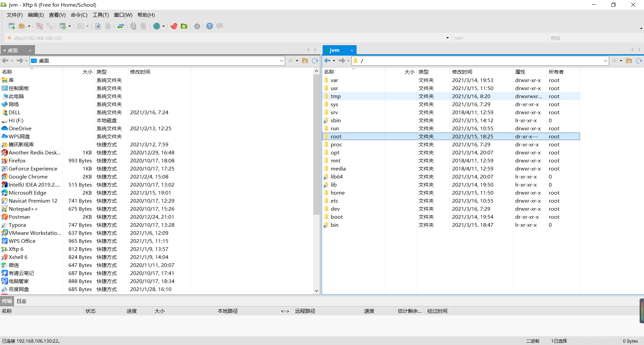
Task: Open the 帮助(H) menu
Action: coord(146,15)
